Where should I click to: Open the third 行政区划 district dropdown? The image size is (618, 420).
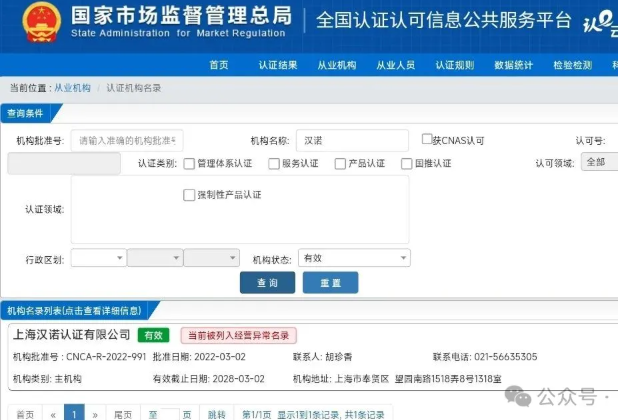[212, 258]
